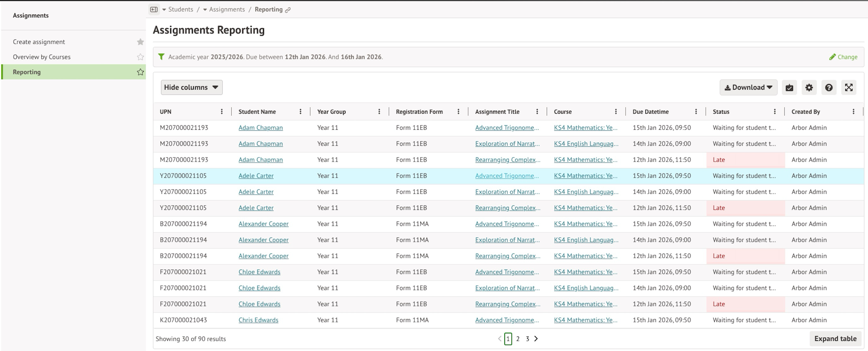
Task: Go to page 2 of results
Action: click(x=518, y=339)
